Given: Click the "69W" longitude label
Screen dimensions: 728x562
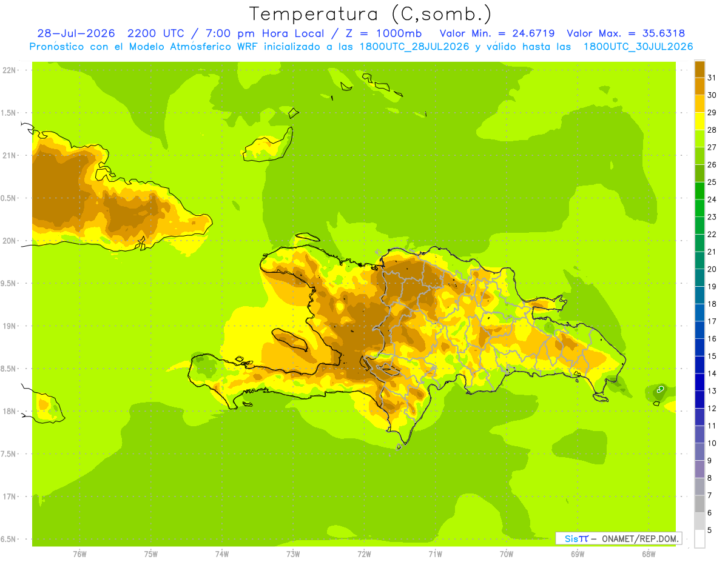Looking at the screenshot, I should [578, 554].
